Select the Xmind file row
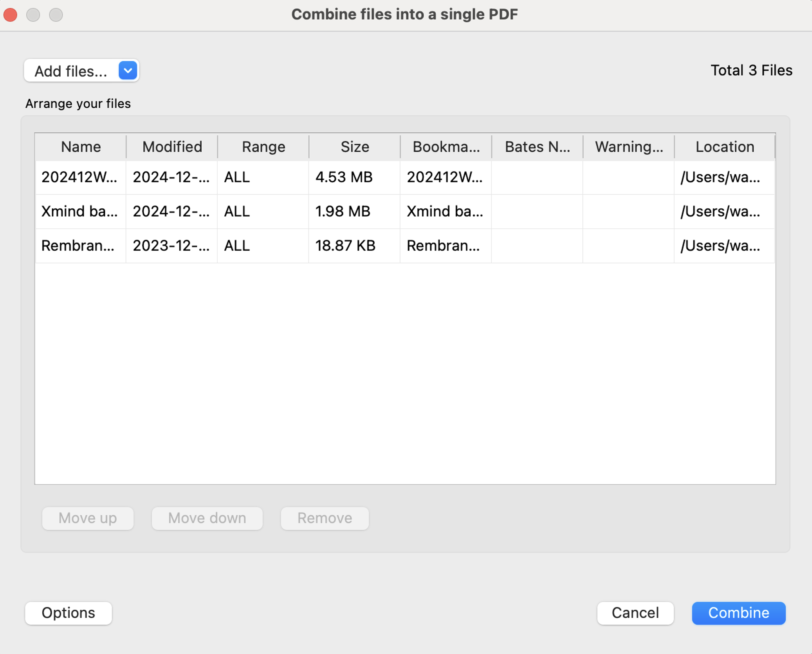Image resolution: width=812 pixels, height=654 pixels. click(x=79, y=211)
